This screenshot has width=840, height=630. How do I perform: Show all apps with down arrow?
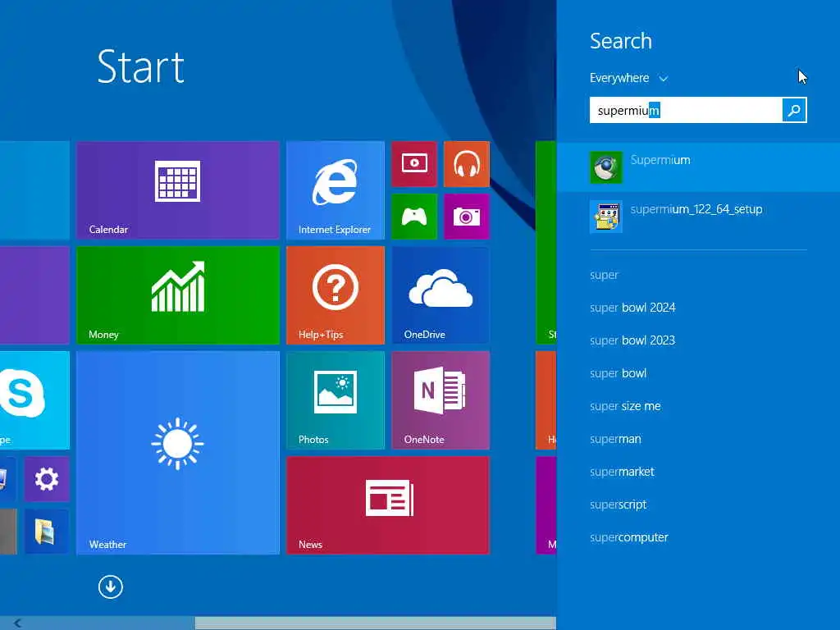click(111, 587)
